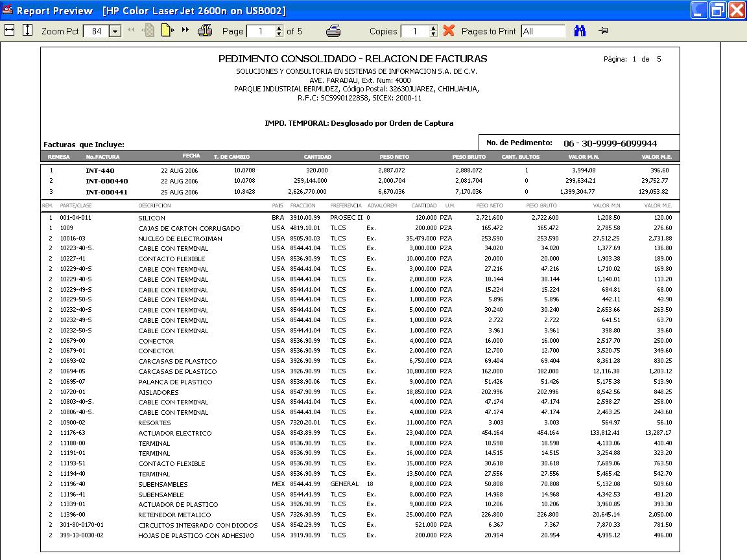This screenshot has width=747, height=560.
Task: Click fraccion '7320.20.01' value
Action: [x=305, y=423]
